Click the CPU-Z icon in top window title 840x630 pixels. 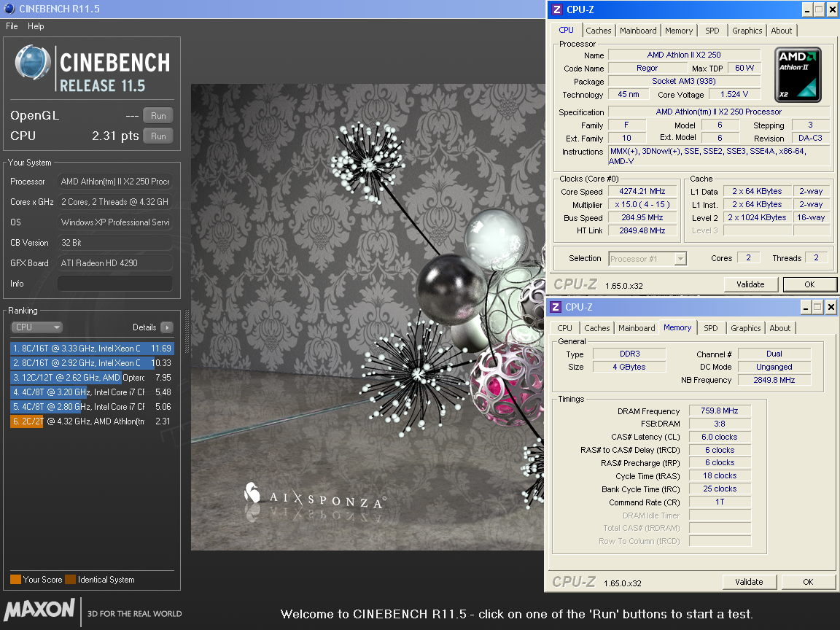click(556, 9)
